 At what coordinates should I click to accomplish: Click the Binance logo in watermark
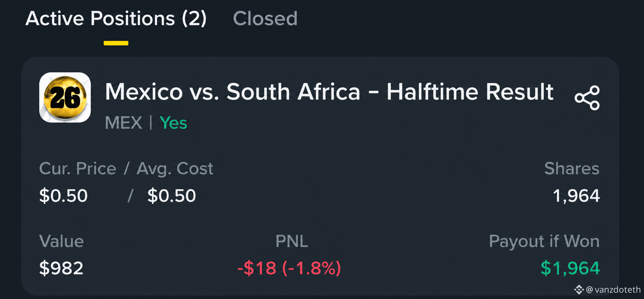(x=579, y=290)
